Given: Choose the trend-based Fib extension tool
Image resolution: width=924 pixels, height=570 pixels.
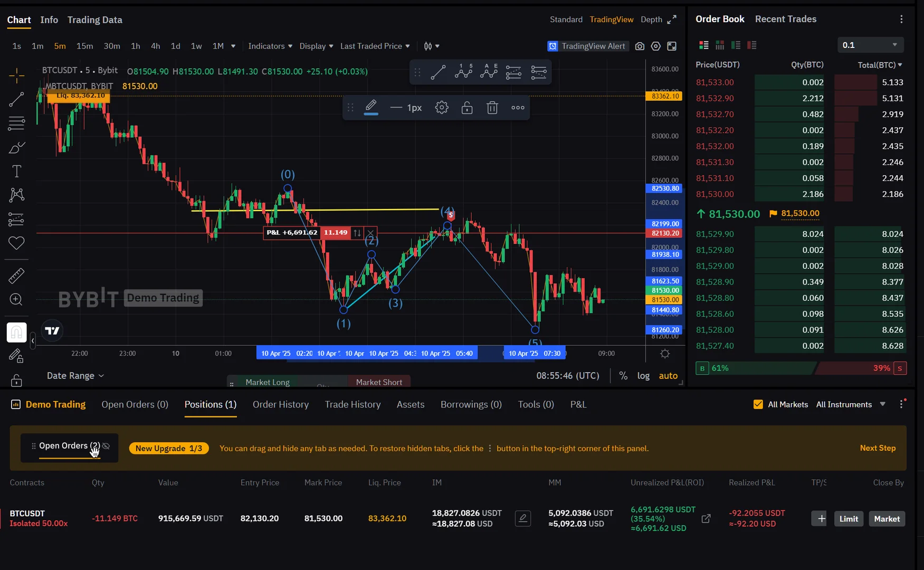Looking at the screenshot, I should (539, 72).
